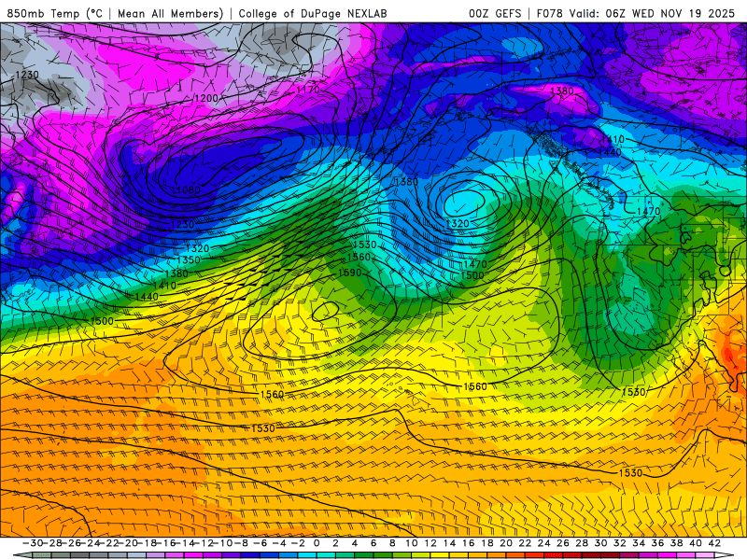
Task: Click the -30 color bar label
Action: pyautogui.click(x=33, y=543)
